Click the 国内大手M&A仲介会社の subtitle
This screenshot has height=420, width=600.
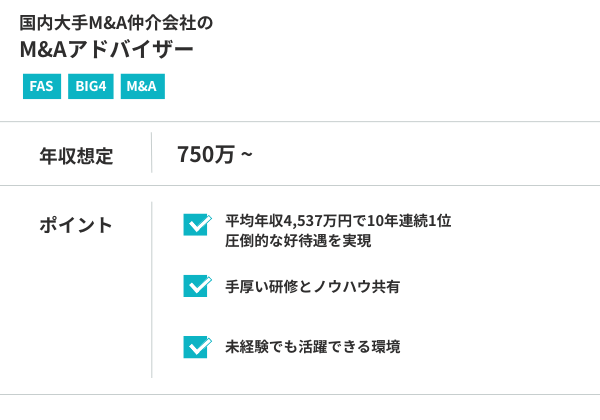pos(115,22)
